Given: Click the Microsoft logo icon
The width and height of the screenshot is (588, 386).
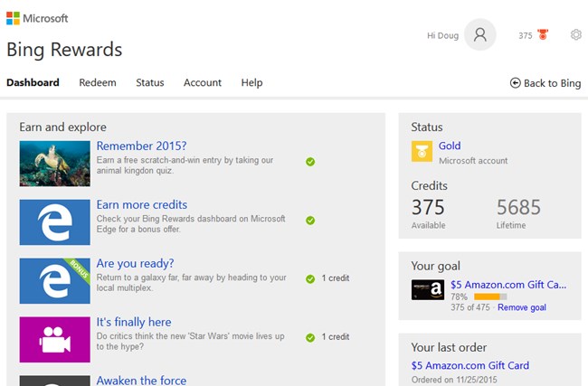Looking at the screenshot, I should [x=14, y=18].
